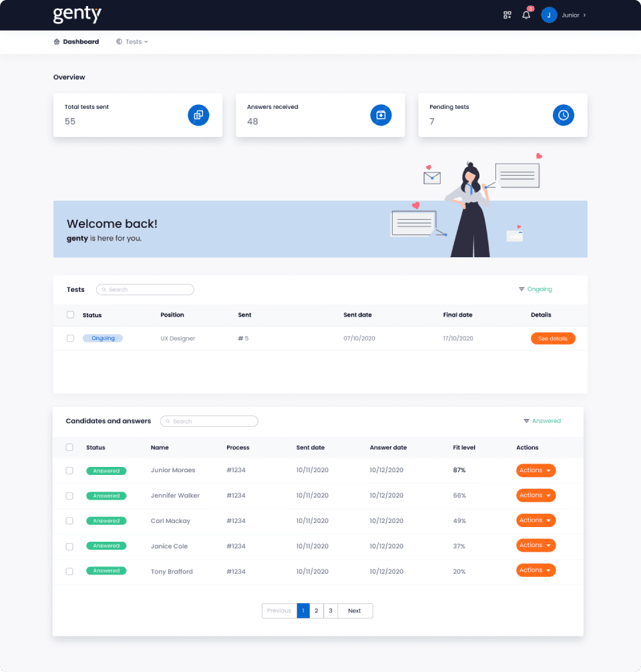Open Actions dropdown for Janice Cole
The width and height of the screenshot is (641, 672).
coord(536,545)
